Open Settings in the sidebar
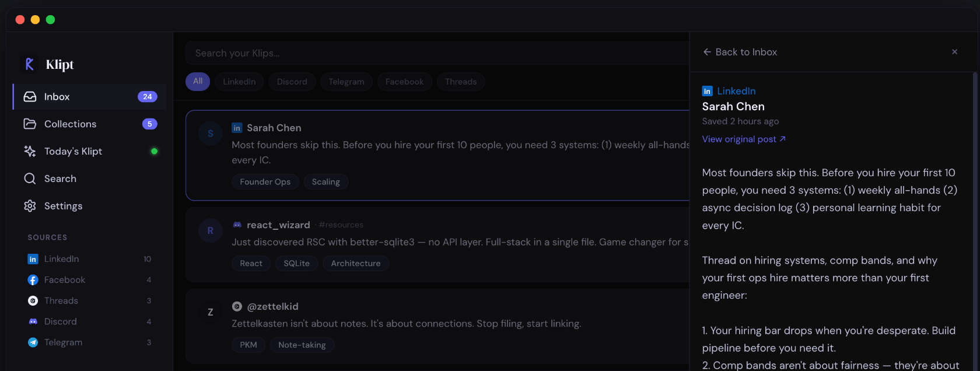The image size is (980, 371). tap(90, 206)
